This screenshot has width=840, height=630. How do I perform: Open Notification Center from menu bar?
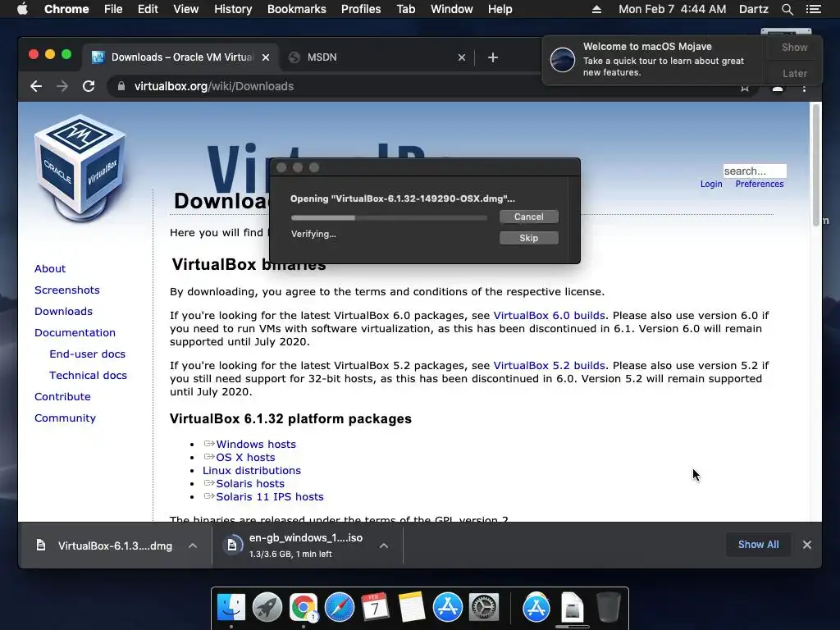[813, 9]
